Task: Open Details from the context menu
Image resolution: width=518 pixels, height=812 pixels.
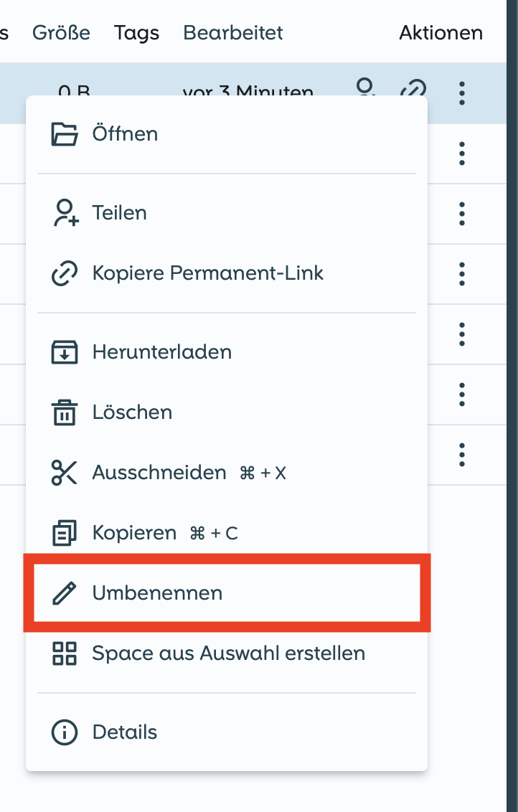Action: pyautogui.click(x=124, y=732)
